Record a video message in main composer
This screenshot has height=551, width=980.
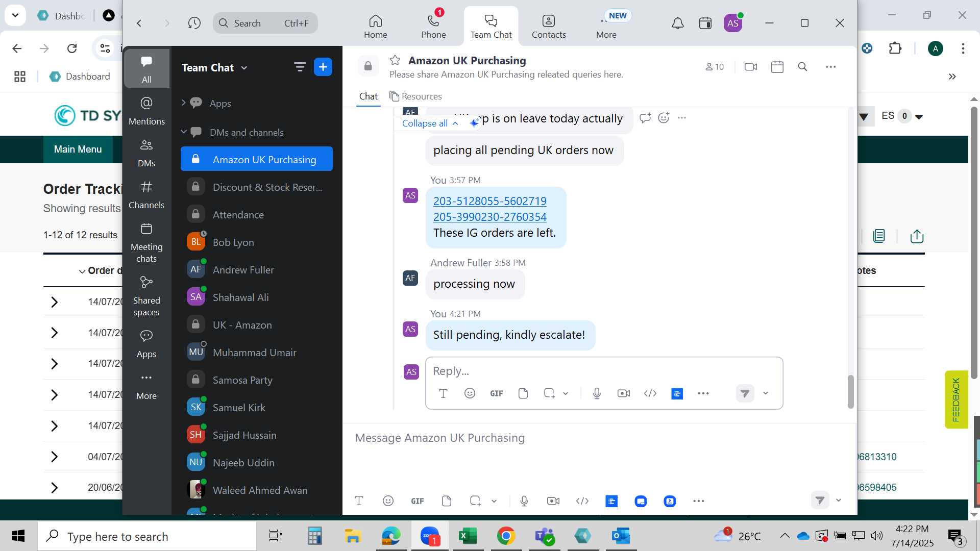coord(553,501)
